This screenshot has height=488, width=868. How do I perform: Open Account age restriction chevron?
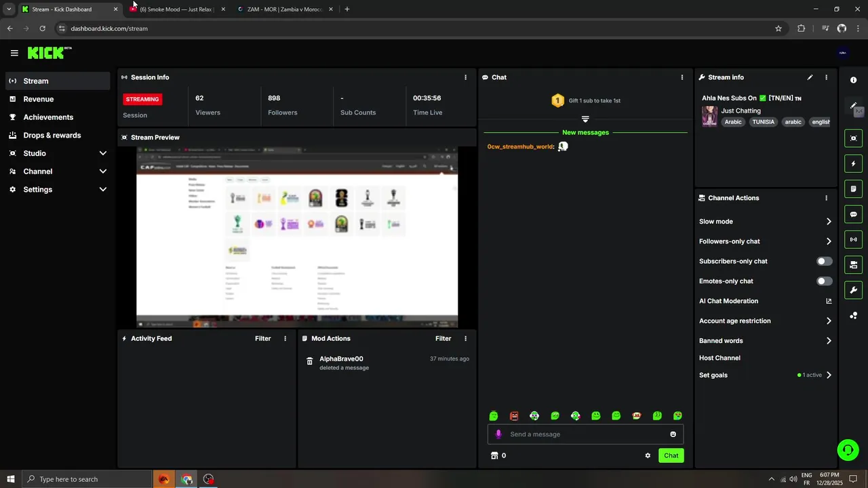[x=828, y=321]
